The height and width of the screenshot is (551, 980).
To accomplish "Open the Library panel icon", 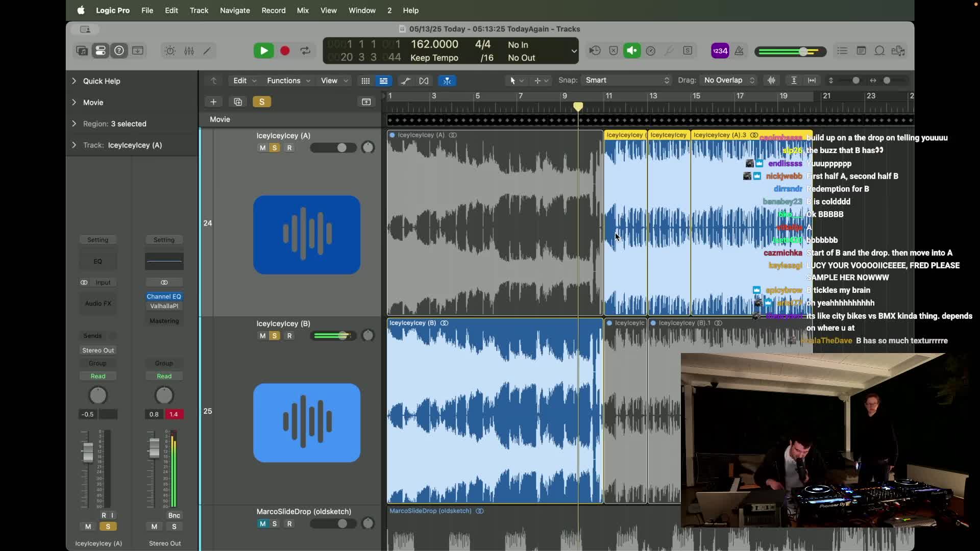I will [x=82, y=51].
